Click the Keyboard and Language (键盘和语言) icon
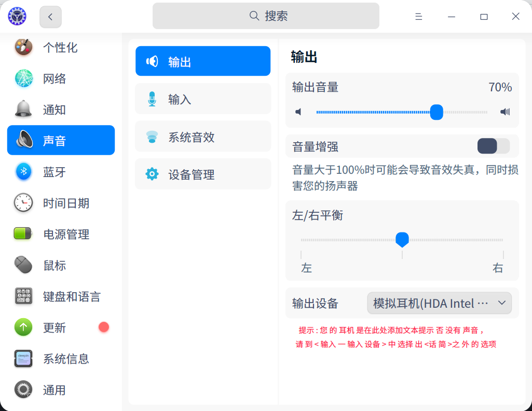Screen dimensions: 532x411 pos(23,296)
